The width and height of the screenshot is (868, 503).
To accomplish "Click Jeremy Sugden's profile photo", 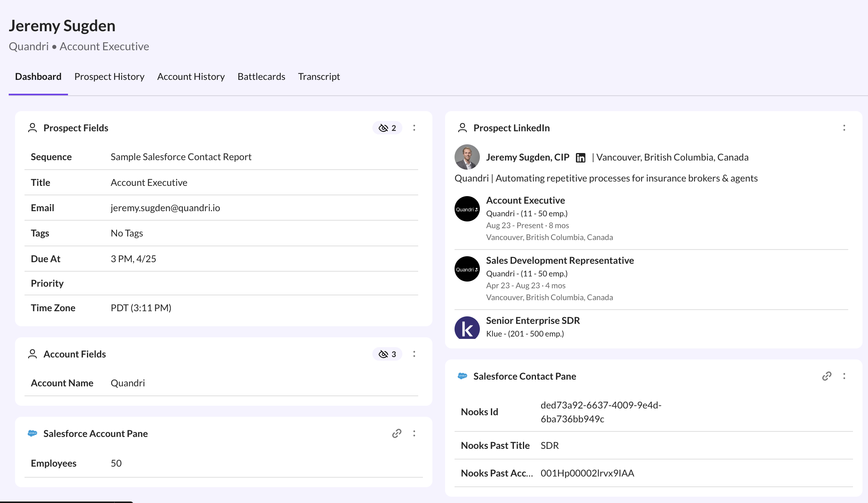I will pyautogui.click(x=467, y=157).
